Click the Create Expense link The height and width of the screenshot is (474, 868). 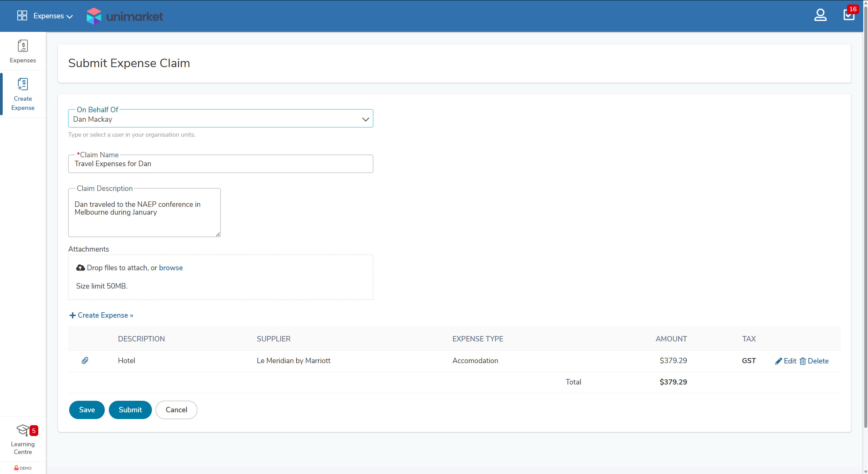coord(101,315)
